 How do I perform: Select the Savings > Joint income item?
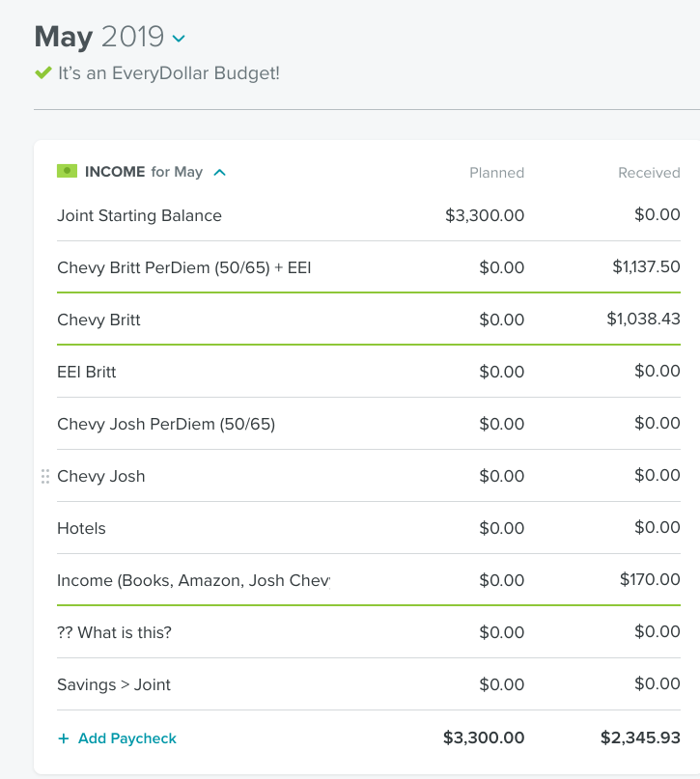(x=114, y=684)
